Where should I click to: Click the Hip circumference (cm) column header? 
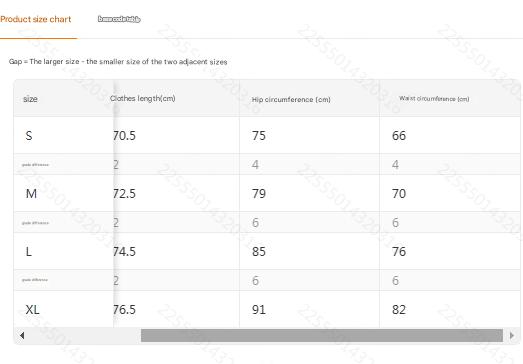click(291, 99)
